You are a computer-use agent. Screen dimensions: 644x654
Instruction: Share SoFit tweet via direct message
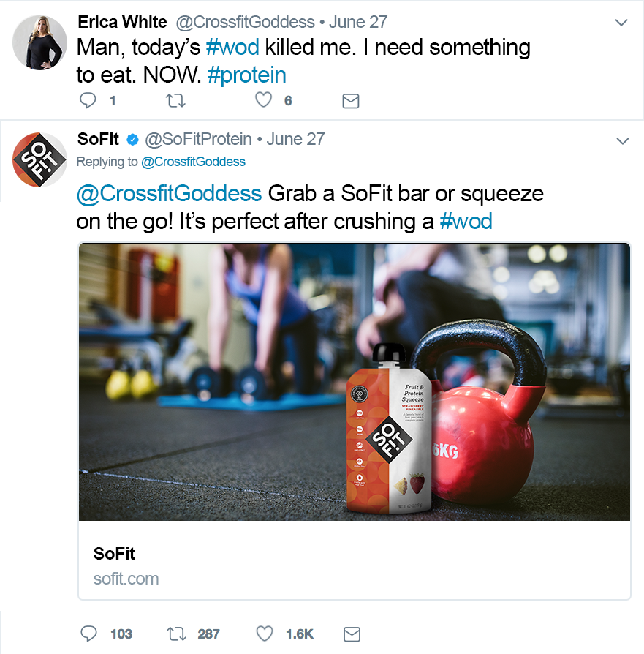(351, 634)
